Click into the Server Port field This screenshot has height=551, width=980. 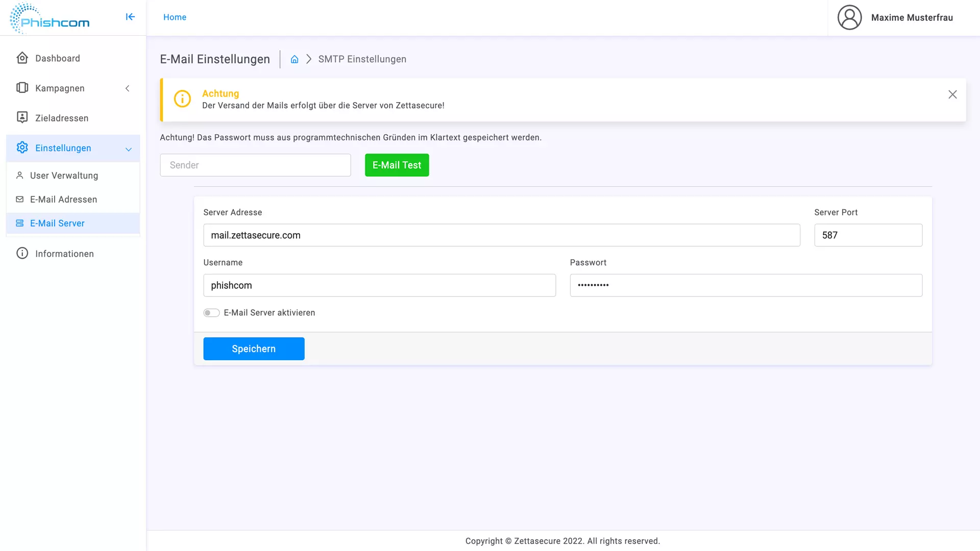[868, 235]
